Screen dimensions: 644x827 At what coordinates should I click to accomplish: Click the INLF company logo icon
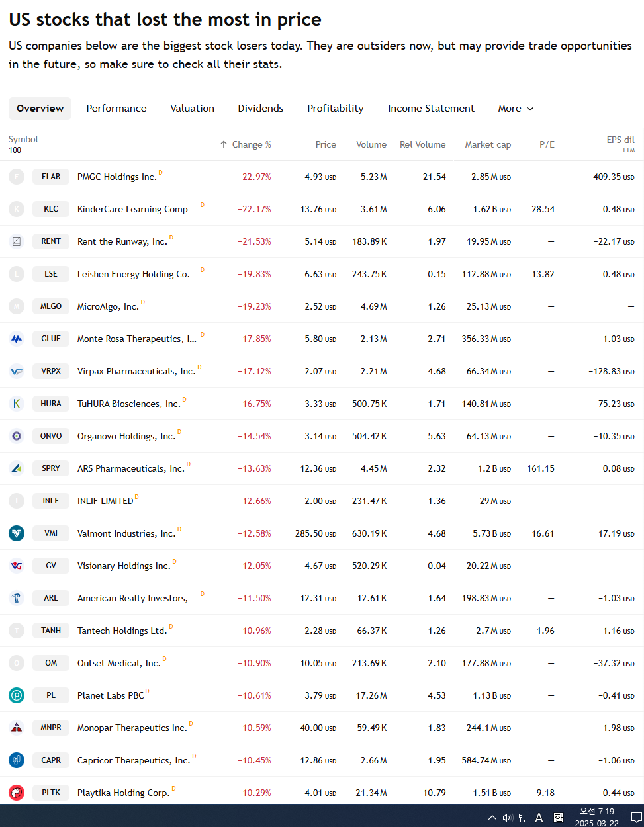[x=17, y=501]
